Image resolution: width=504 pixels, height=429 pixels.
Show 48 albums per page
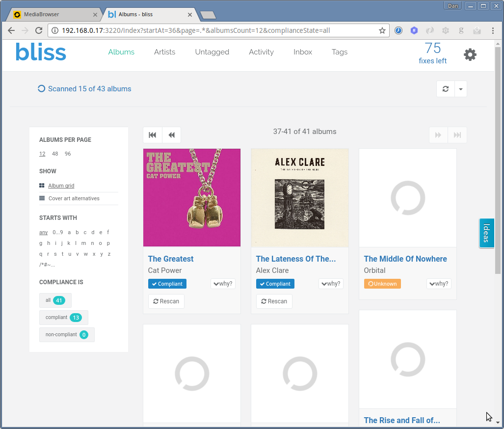click(x=55, y=154)
